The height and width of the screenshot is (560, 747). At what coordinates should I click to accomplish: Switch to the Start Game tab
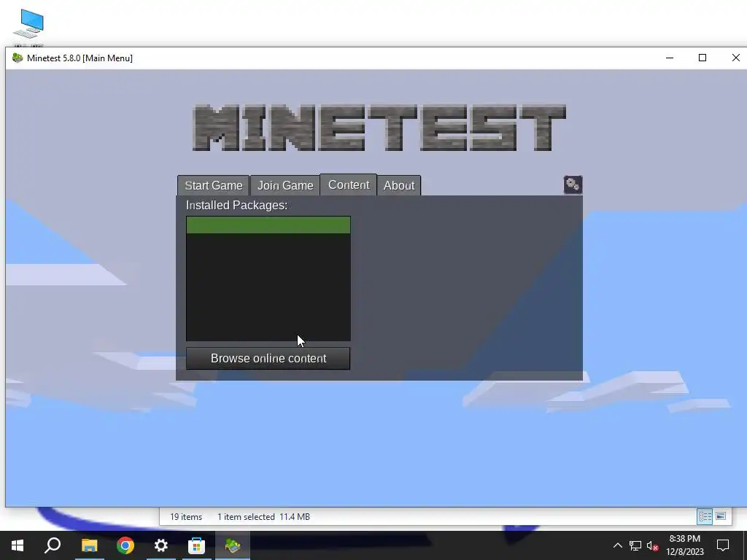point(214,185)
